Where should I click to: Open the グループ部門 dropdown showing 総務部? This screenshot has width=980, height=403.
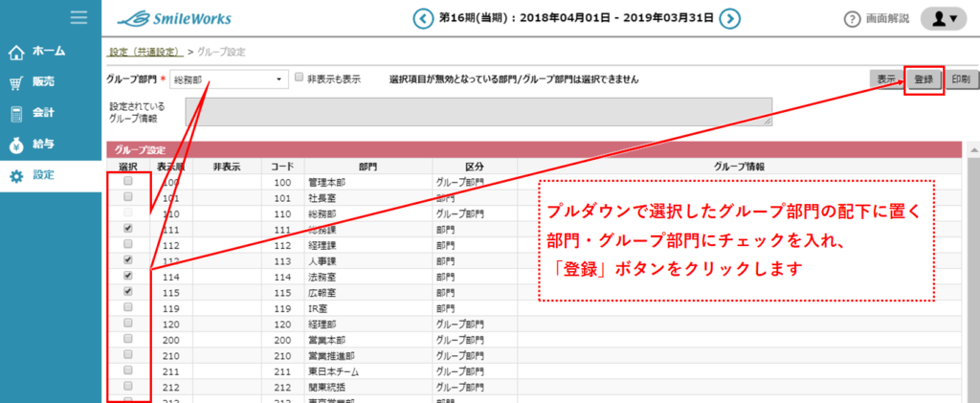(x=228, y=79)
